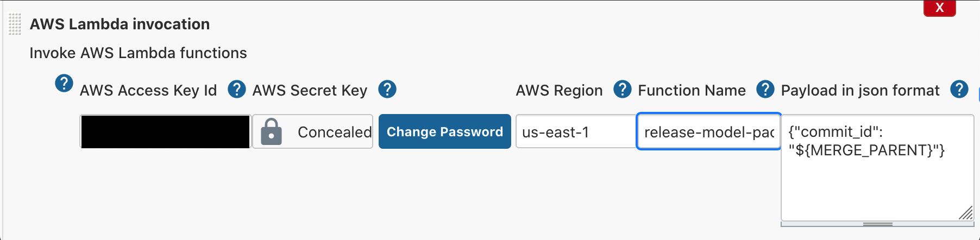Delete build step with red X button

point(939,8)
